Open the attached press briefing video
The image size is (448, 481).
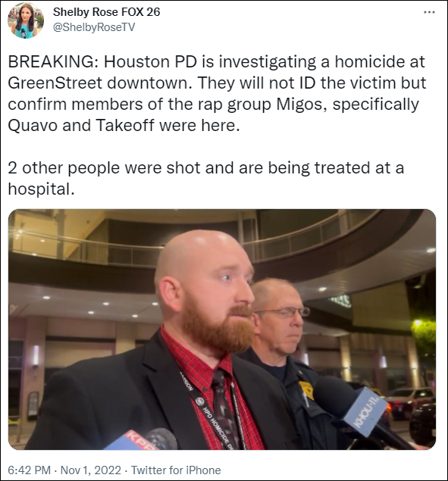222,330
